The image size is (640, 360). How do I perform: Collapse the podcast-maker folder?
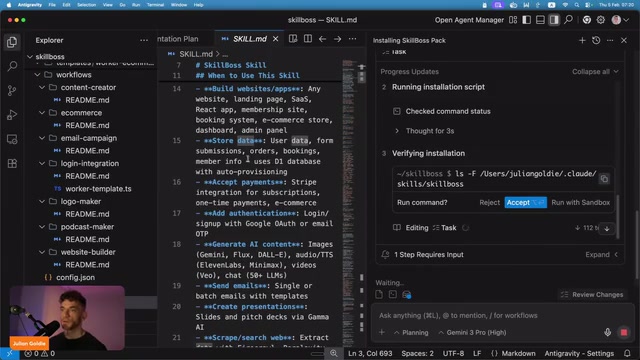[42, 227]
